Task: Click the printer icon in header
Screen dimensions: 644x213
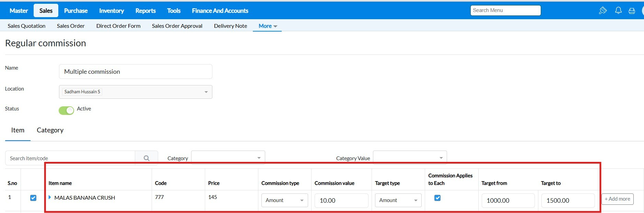Action: pyautogui.click(x=632, y=11)
